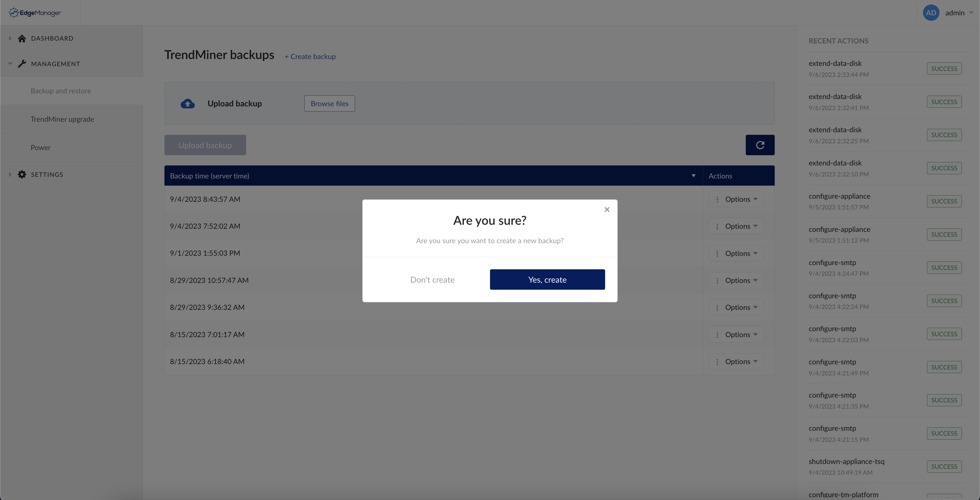The width and height of the screenshot is (980, 500).
Task: Click the cloud upload icon
Action: click(x=187, y=104)
